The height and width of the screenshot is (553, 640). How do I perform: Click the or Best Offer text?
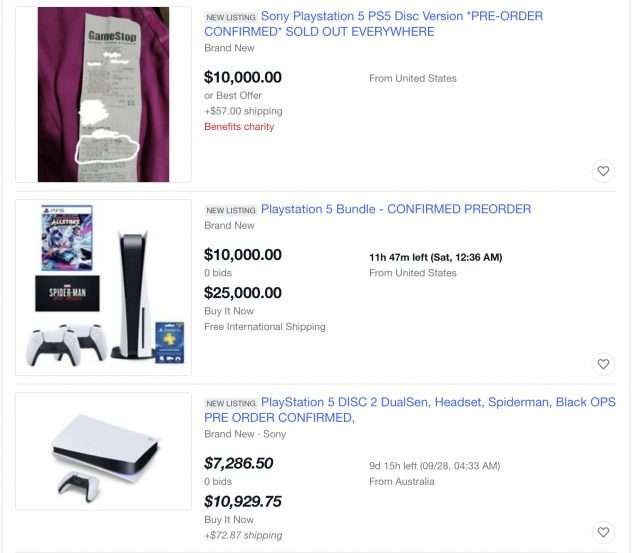coord(233,95)
